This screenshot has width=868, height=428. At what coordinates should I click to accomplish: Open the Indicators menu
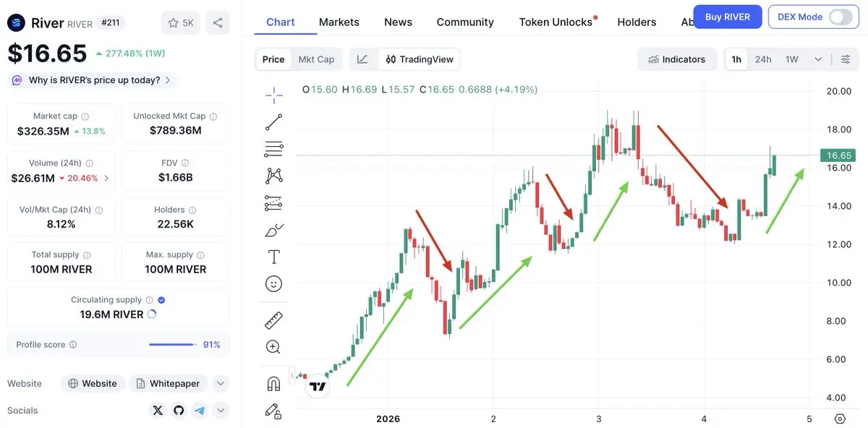(x=677, y=59)
